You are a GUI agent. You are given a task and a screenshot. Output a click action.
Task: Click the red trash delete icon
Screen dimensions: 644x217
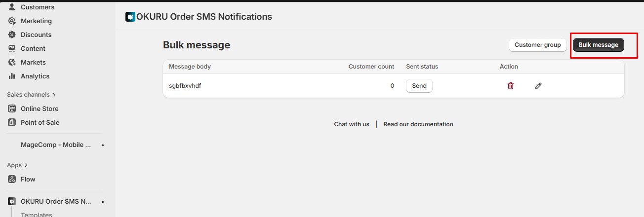point(511,86)
